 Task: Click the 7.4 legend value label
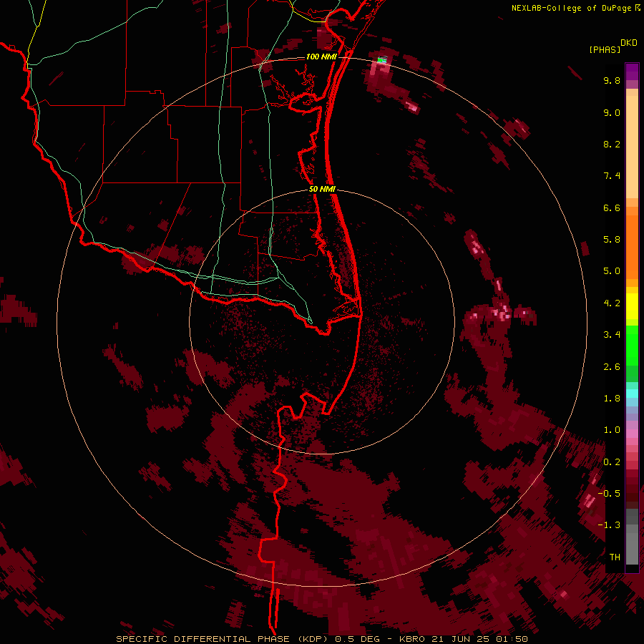click(612, 176)
